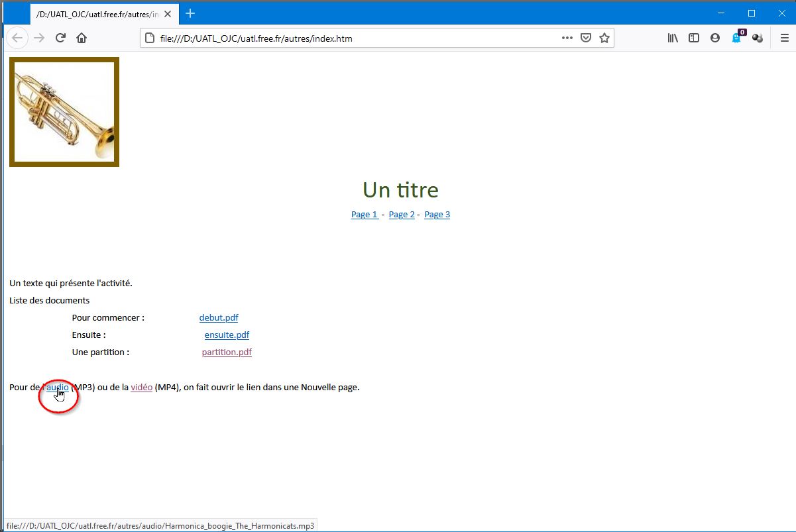The image size is (796, 532).
Task: Click the label 'Ensuite :'
Action: point(89,335)
